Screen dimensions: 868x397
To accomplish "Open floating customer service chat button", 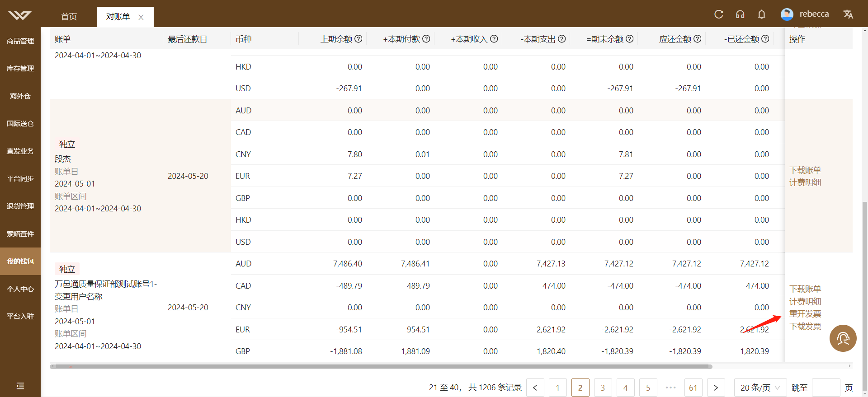I will tap(843, 338).
